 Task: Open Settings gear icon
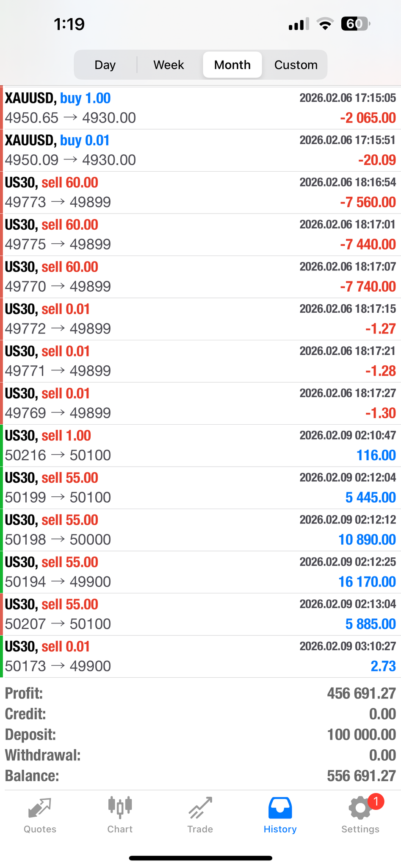(360, 809)
